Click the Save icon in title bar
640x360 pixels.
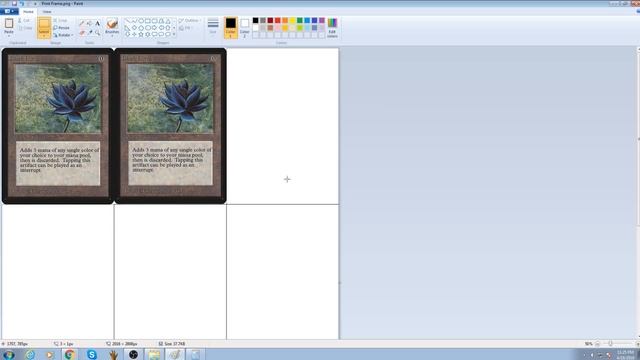point(14,3)
